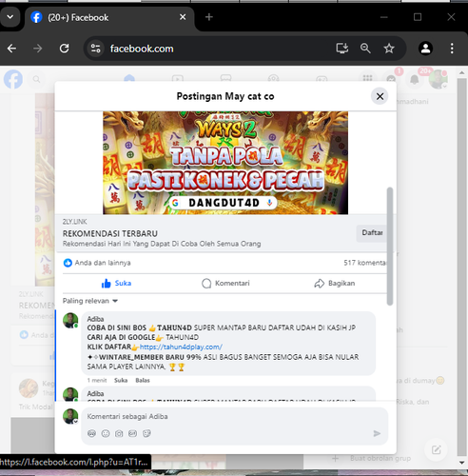The height and width of the screenshot is (476, 468).
Task: Insert avatar sticker in comment
Action: [x=91, y=433]
